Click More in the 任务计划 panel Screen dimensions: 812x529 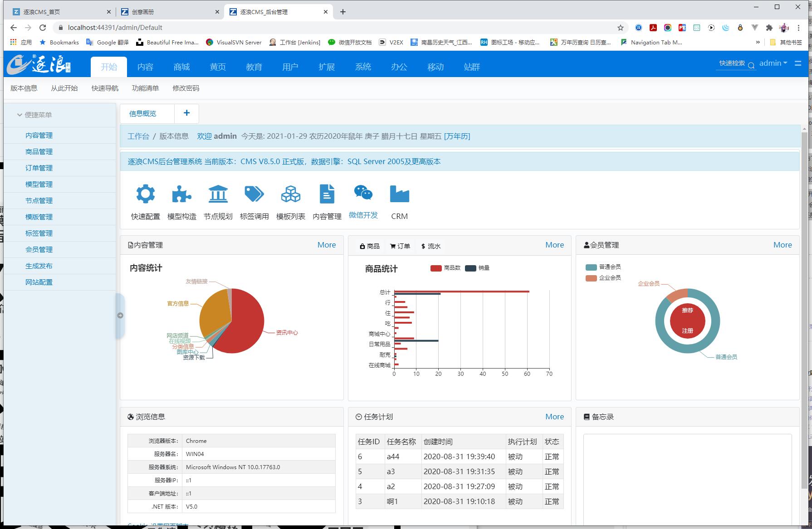[554, 417]
